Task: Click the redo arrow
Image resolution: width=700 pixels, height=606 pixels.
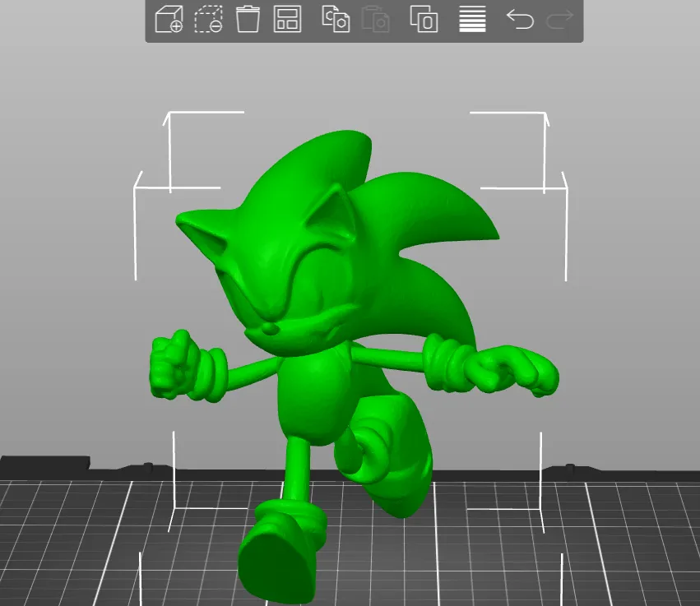Action: 558,21
